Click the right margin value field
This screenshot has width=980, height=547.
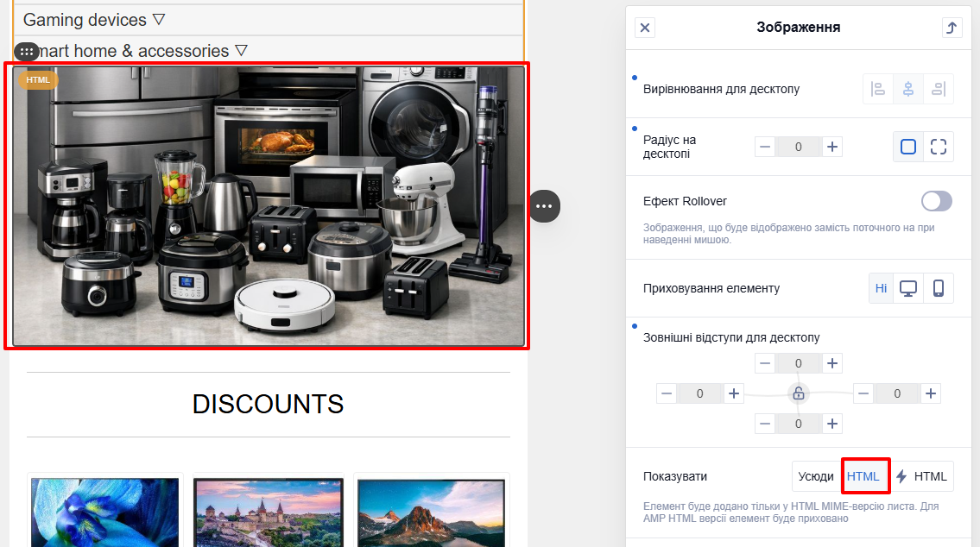pos(897,393)
